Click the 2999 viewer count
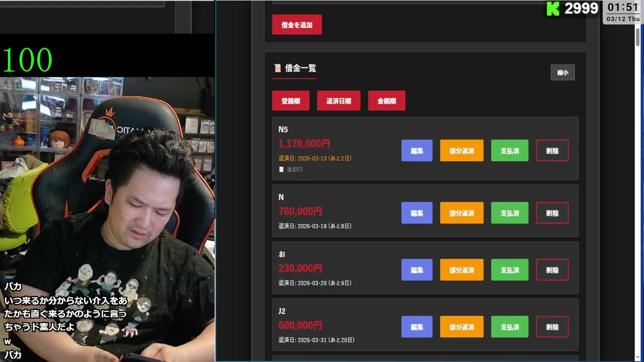Viewport: 644px width, 362px height. [581, 9]
